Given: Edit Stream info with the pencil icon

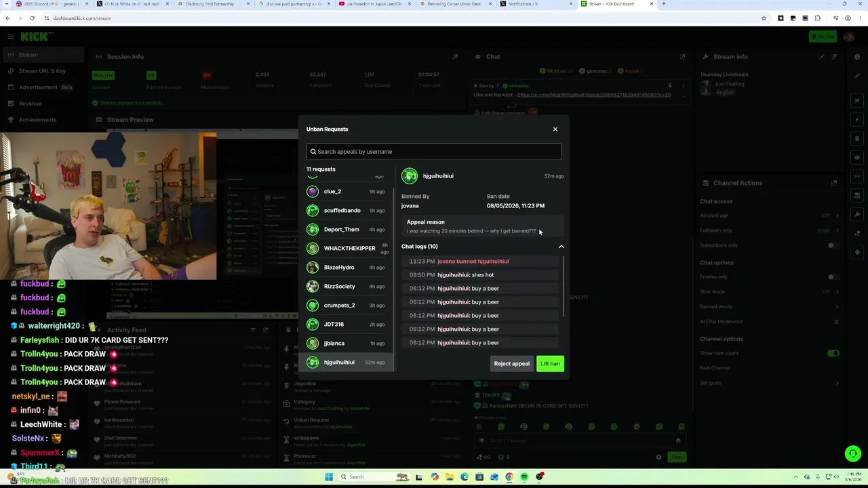Looking at the screenshot, I should pos(822,57).
